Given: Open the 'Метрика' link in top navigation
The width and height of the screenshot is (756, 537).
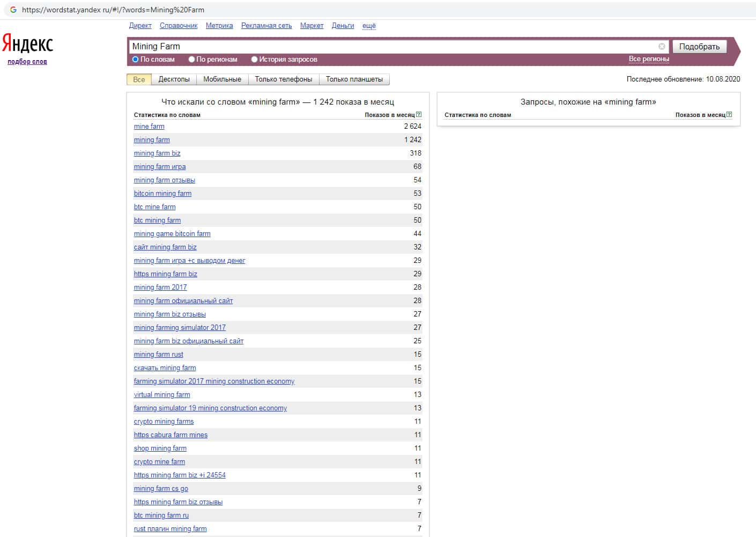Looking at the screenshot, I should click(x=219, y=26).
